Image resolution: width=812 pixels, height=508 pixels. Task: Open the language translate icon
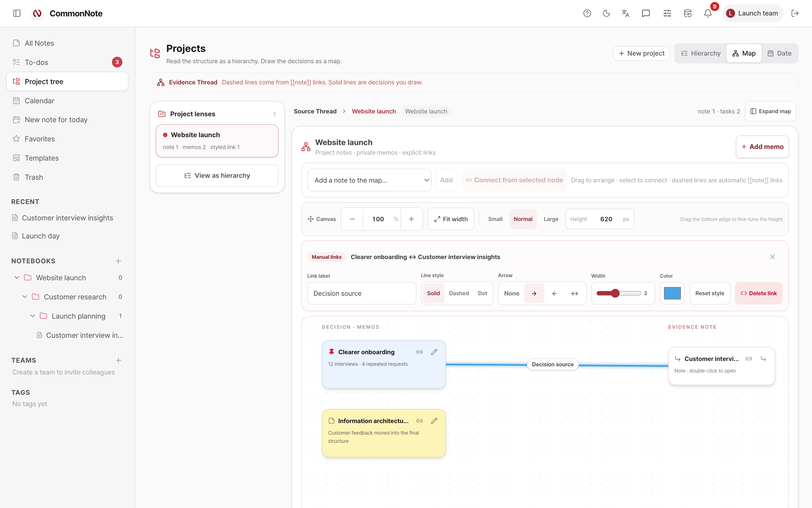pyautogui.click(x=626, y=14)
